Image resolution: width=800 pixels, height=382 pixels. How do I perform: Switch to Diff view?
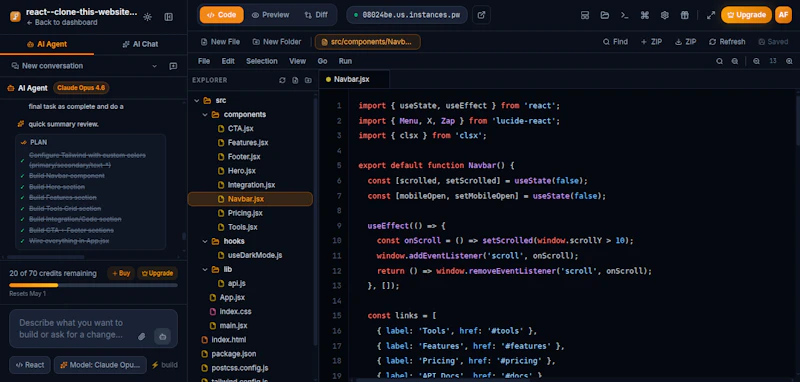pyautogui.click(x=316, y=15)
